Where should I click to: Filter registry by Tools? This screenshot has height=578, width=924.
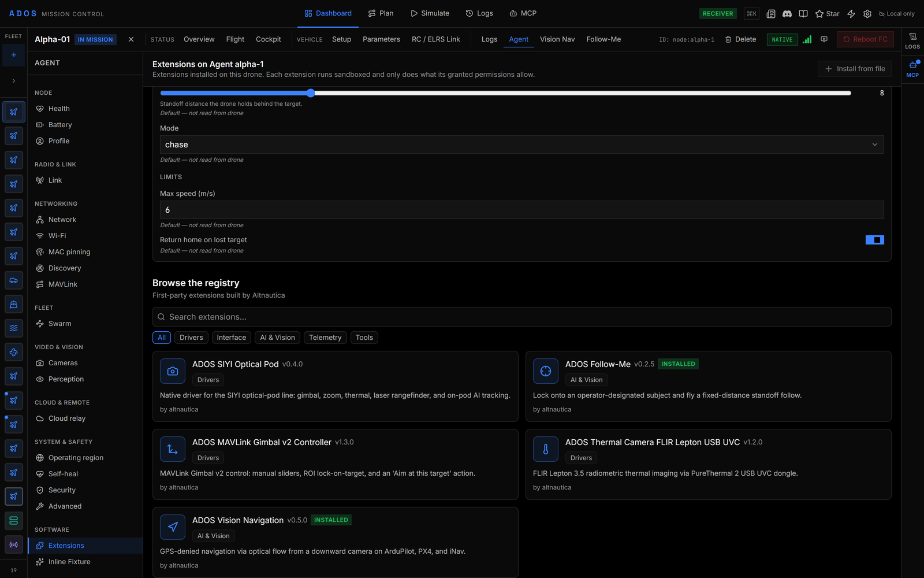364,338
